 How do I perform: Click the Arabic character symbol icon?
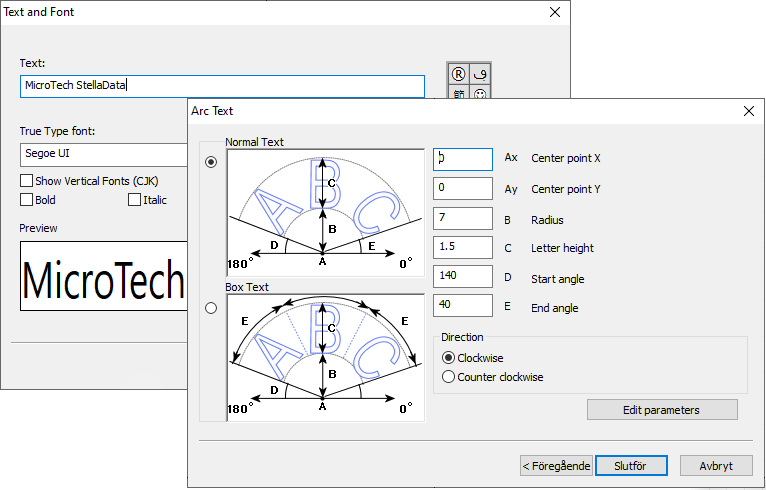pyautogui.click(x=480, y=74)
